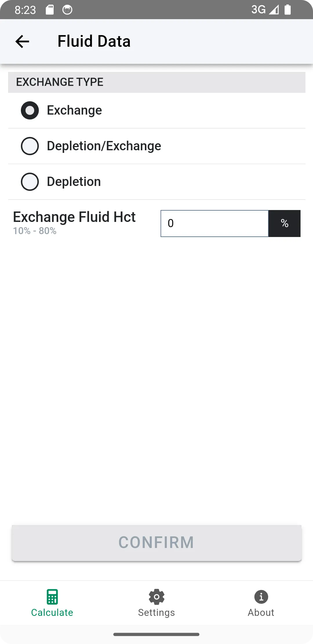
Task: Tap the cat face notification icon
Action: pyautogui.click(x=67, y=10)
